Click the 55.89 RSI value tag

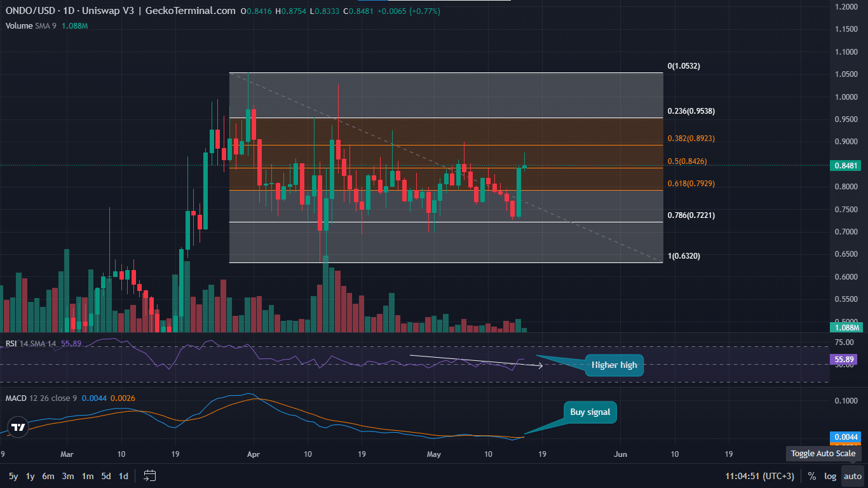845,359
